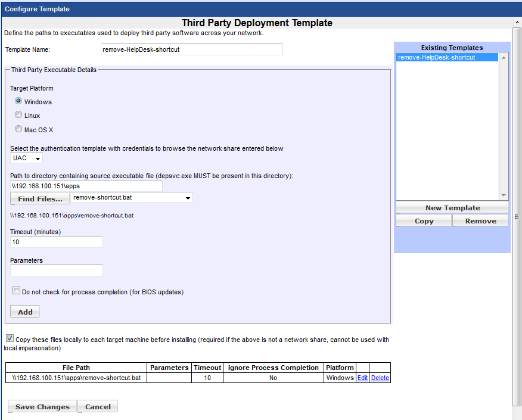Remove the selected template
The image size is (522, 420).
480,221
